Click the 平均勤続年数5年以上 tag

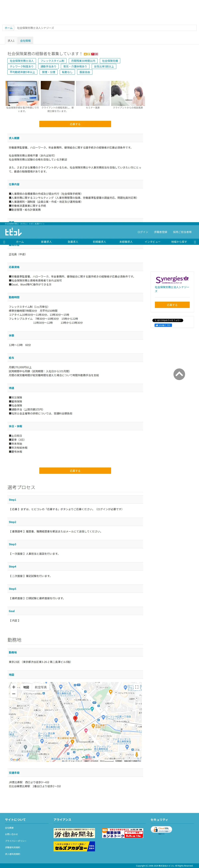click(x=22, y=72)
